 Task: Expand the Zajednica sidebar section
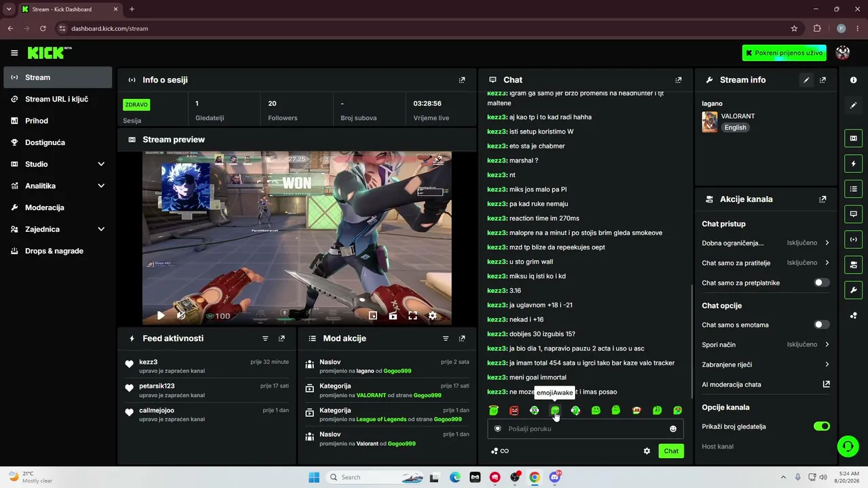click(101, 229)
